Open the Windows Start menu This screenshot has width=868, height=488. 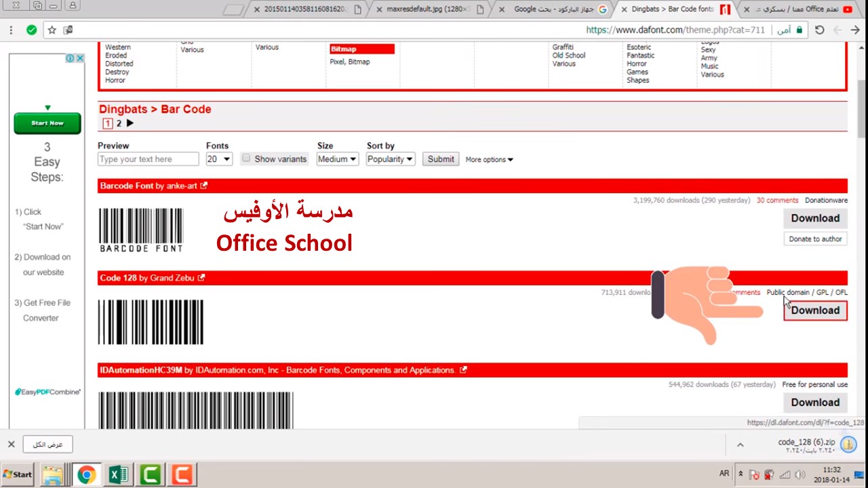pyautogui.click(x=17, y=474)
